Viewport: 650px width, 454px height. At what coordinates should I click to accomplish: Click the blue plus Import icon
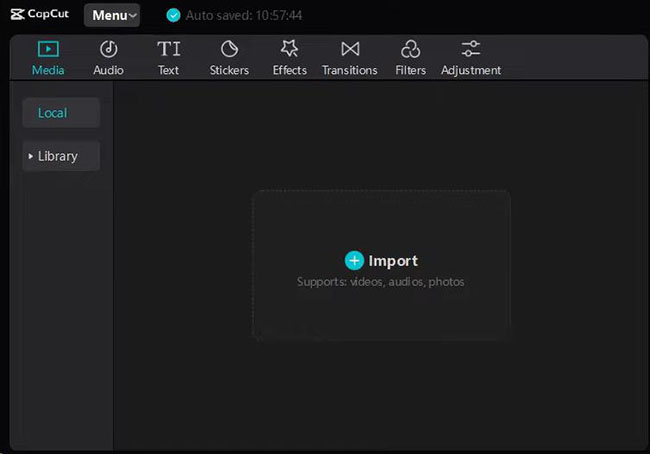354,260
